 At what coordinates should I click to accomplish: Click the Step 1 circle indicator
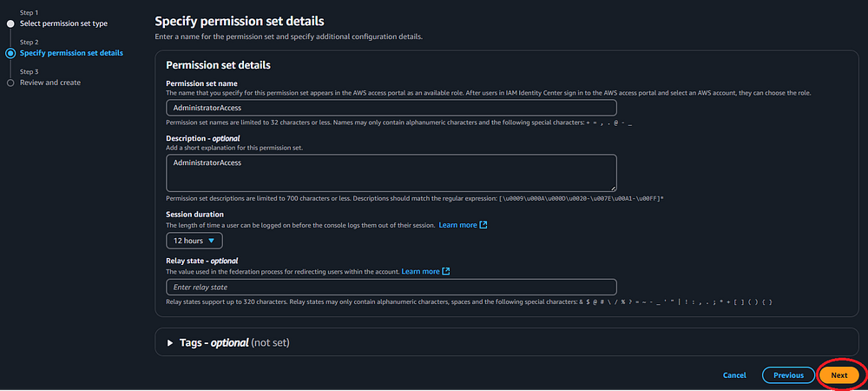coord(10,23)
